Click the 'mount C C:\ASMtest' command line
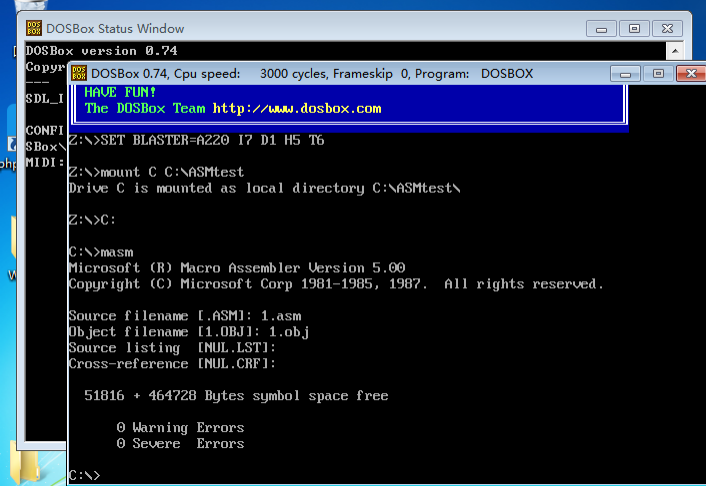This screenshot has height=487, width=706. point(156,172)
